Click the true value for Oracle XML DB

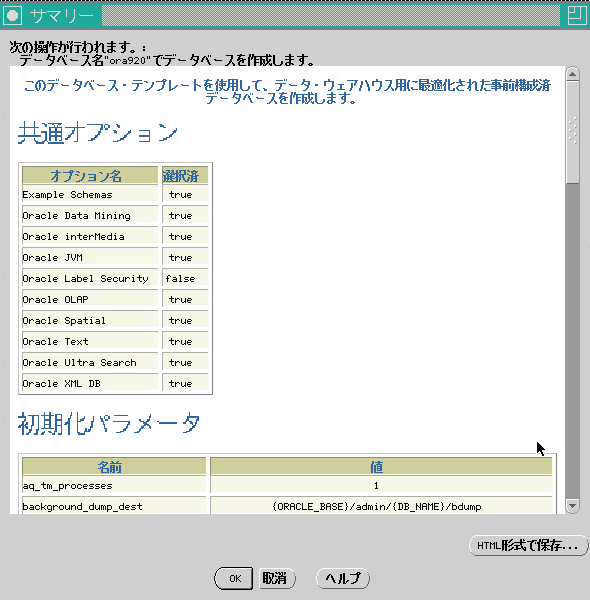[x=181, y=383]
